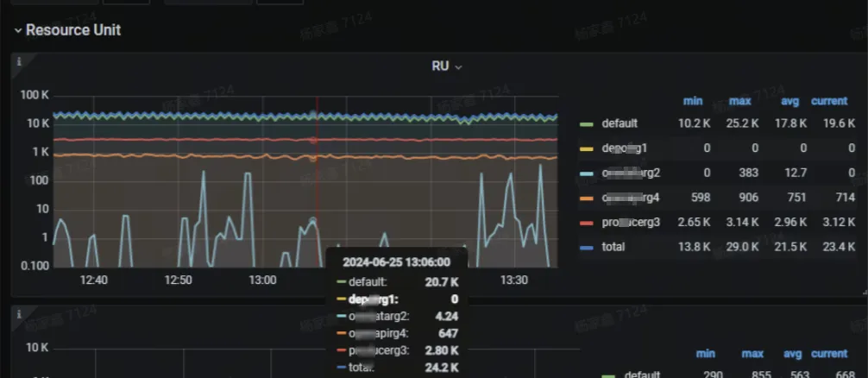The height and width of the screenshot is (378, 868).
Task: Click orange color swatch of the rg4 series
Action: tap(587, 198)
